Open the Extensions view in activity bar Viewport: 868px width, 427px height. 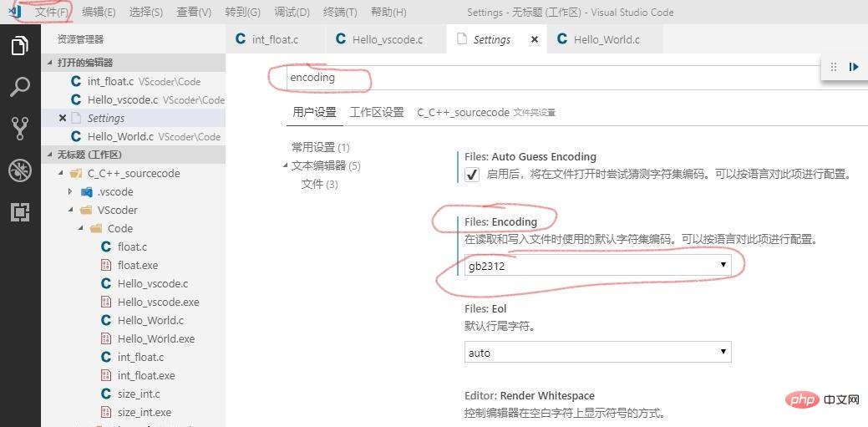[x=20, y=212]
